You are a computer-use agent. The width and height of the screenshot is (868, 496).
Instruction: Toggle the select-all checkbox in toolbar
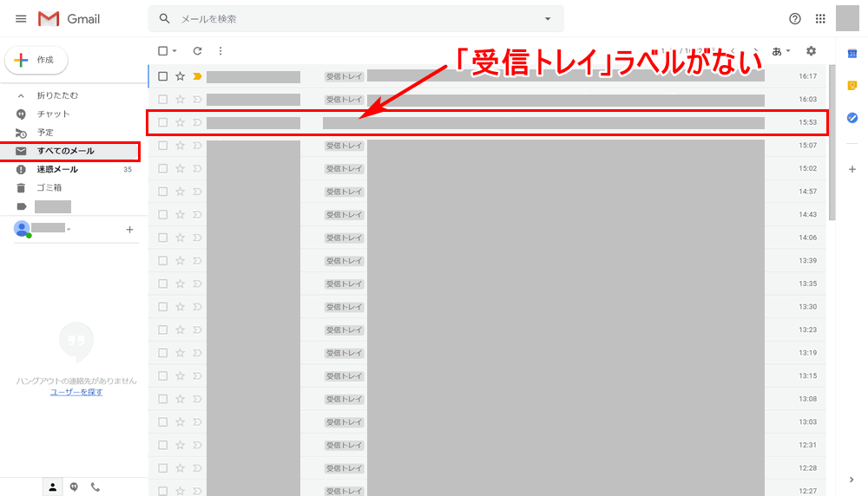[x=163, y=51]
